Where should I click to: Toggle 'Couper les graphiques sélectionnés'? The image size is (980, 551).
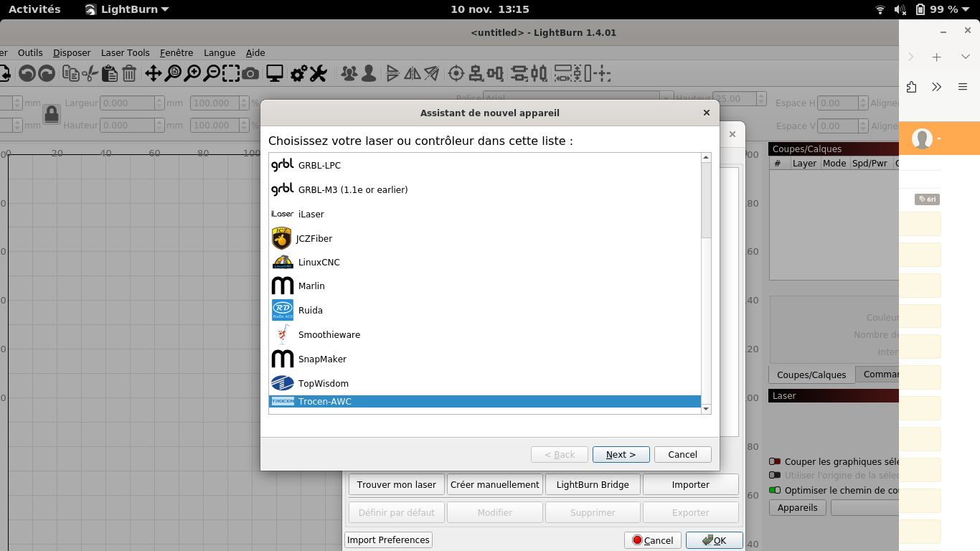point(775,461)
